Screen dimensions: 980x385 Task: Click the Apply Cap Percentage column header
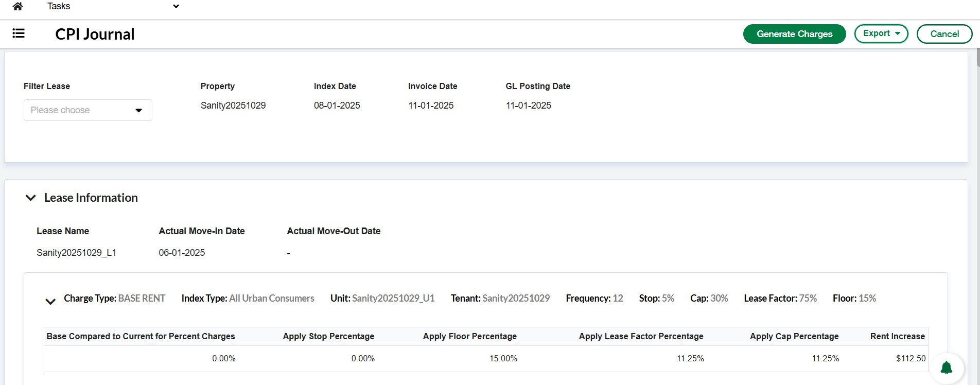794,336
